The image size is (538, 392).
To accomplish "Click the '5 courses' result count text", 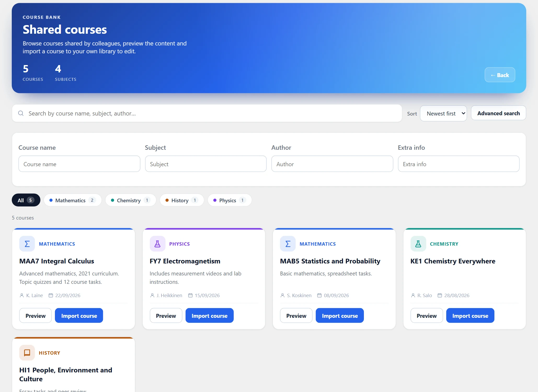I will [x=23, y=218].
